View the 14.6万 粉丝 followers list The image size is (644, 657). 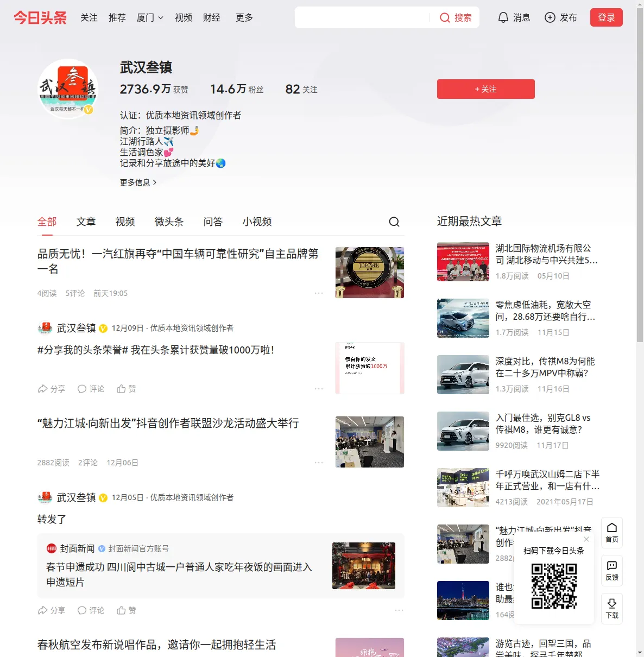(237, 89)
